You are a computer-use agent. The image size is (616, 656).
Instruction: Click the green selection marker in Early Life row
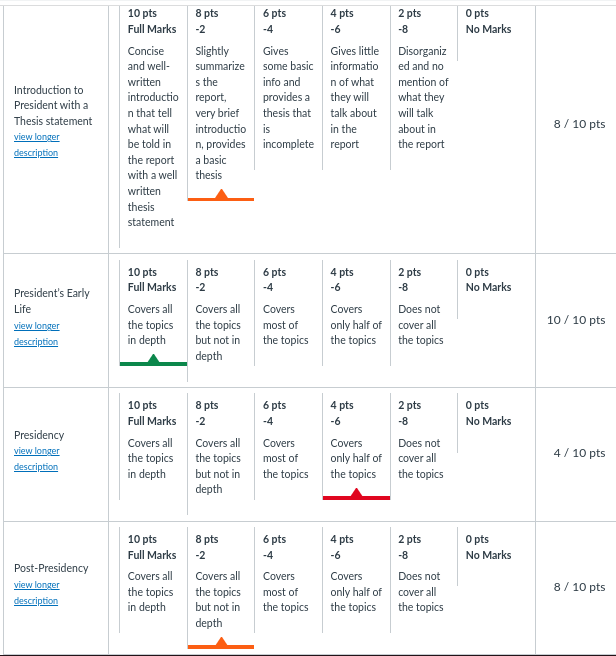click(153, 360)
